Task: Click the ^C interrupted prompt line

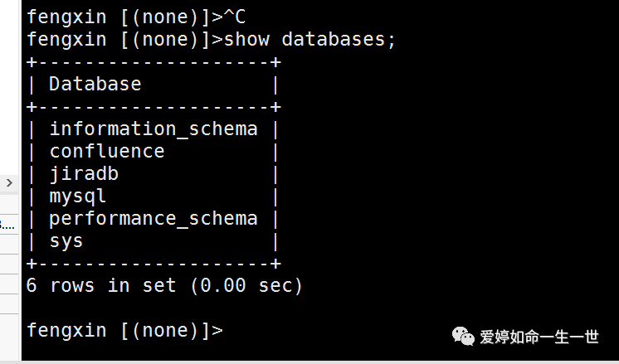Action: click(136, 17)
